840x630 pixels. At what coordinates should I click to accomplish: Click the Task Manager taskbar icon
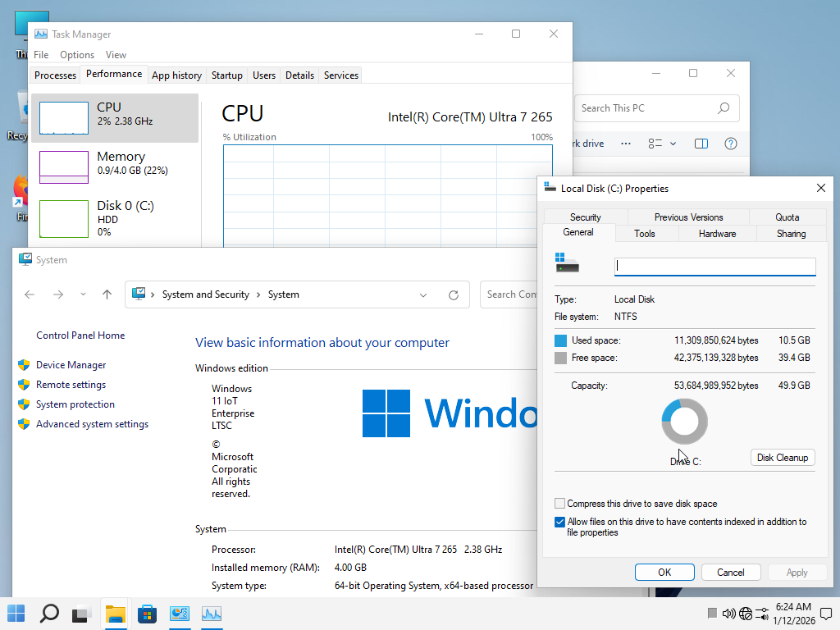pyautogui.click(x=212, y=614)
